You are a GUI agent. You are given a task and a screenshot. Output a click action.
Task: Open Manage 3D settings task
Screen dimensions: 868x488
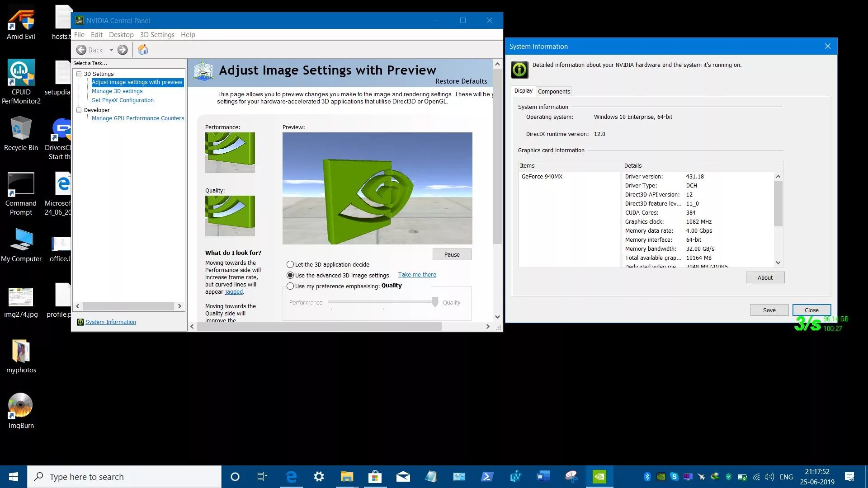(x=117, y=91)
